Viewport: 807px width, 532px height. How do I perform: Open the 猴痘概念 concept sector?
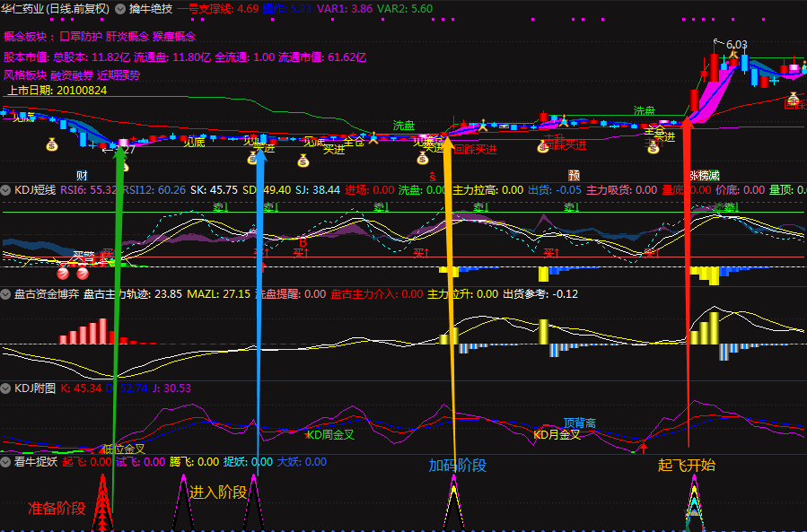point(174,37)
